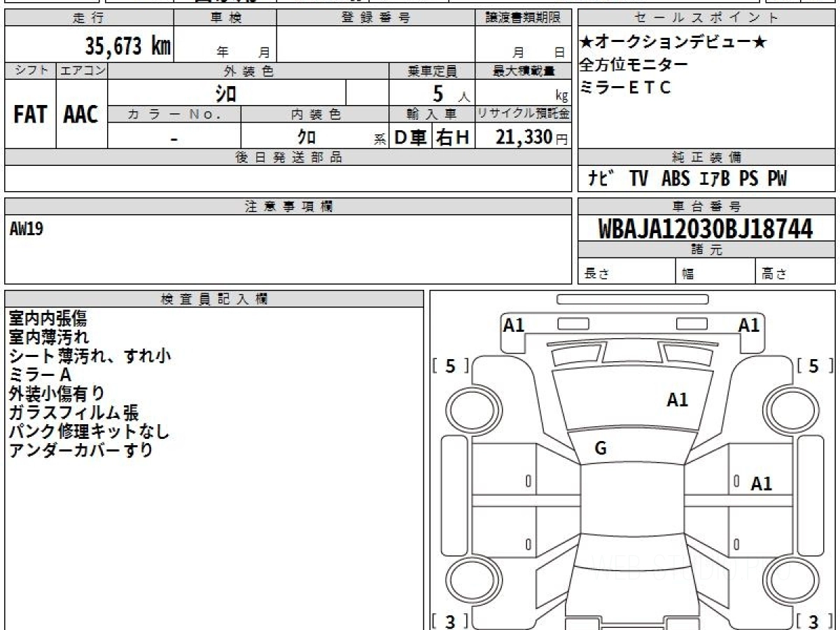
Task: Select the パンク修理キットなし note
Action: [89, 431]
